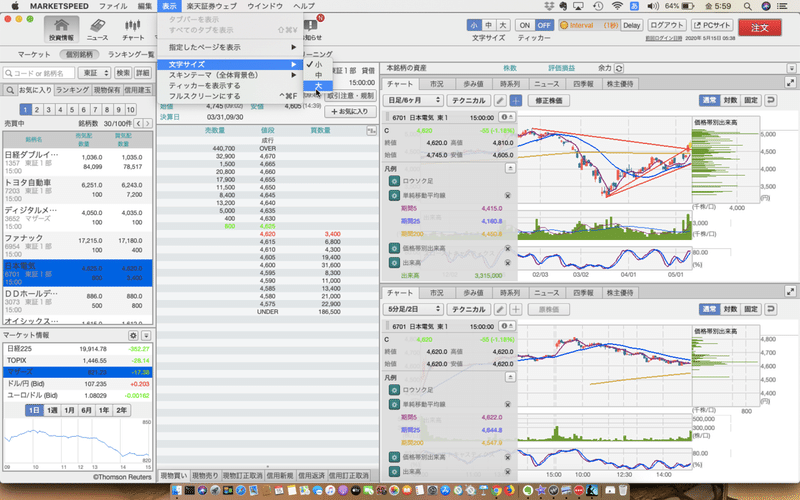
Task: Open 出来高 settings gear in lower chart
Action: point(394,471)
